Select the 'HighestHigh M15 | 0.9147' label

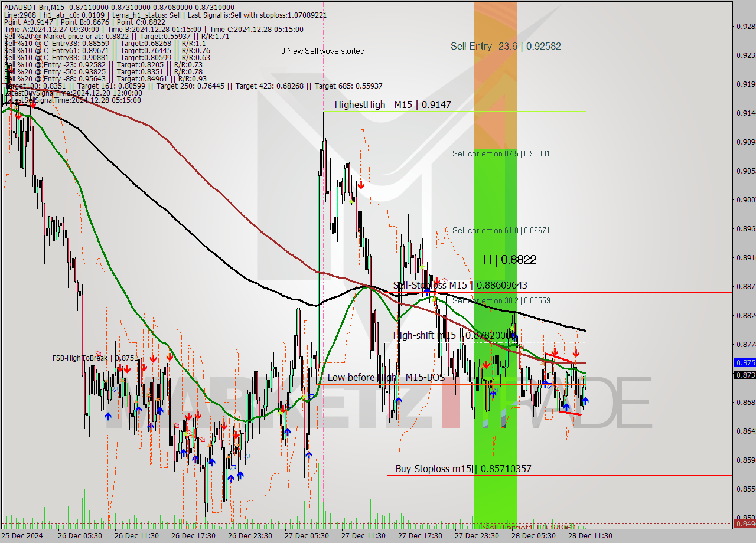tap(393, 104)
